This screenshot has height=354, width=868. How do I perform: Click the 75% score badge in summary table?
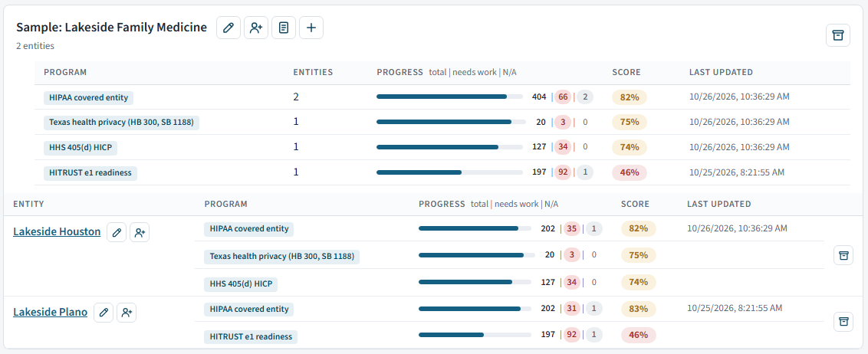tap(630, 123)
